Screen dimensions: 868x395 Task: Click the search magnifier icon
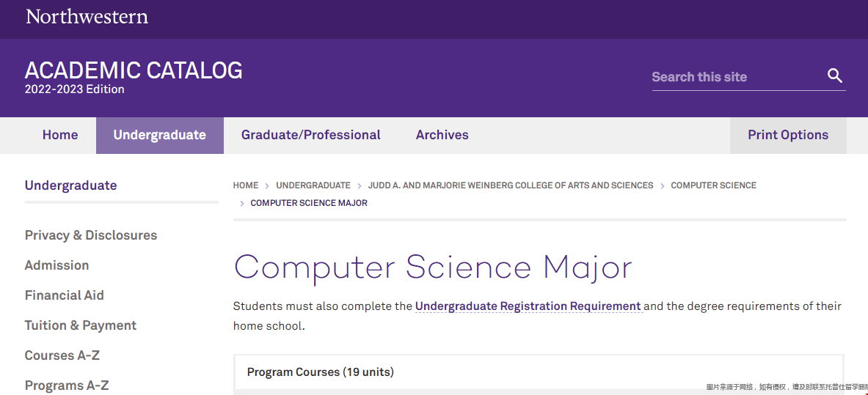coord(835,75)
